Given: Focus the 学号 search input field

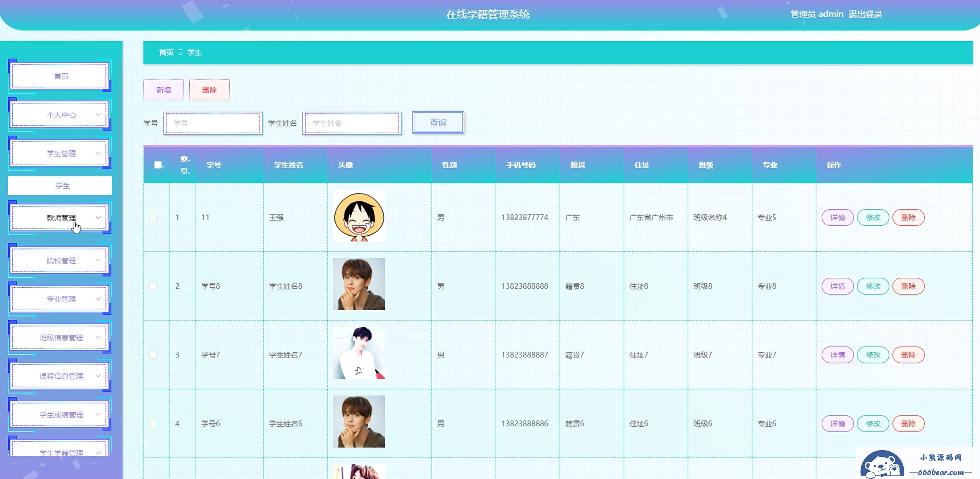Looking at the screenshot, I should tap(213, 123).
